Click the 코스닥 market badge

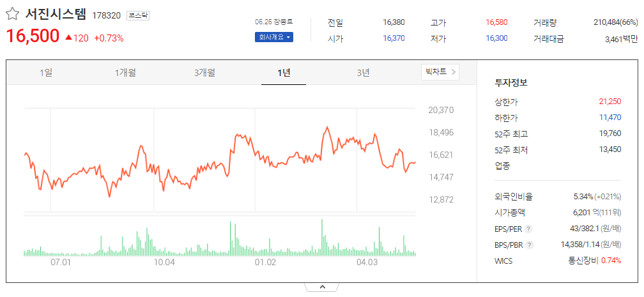[x=137, y=15]
